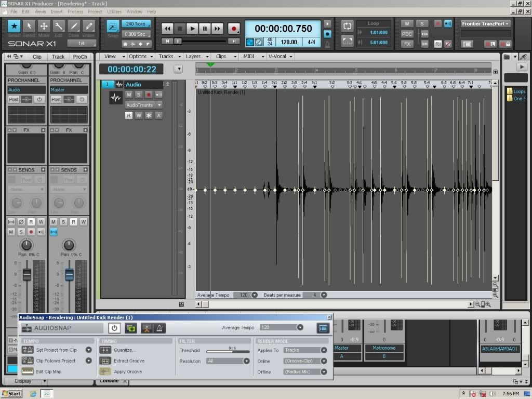Toggle the AudioSnap power enable button
This screenshot has height=399, width=532.
coord(114,328)
